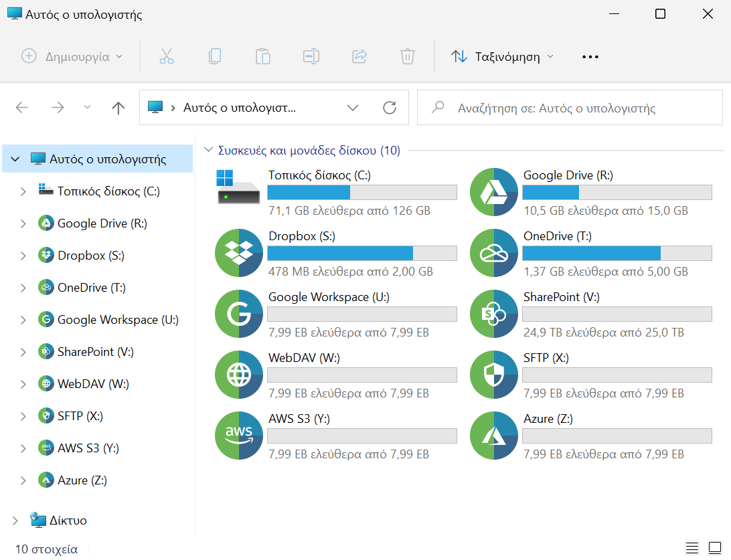Click the AWS S3 (Y:) large aws icon

coord(239,436)
